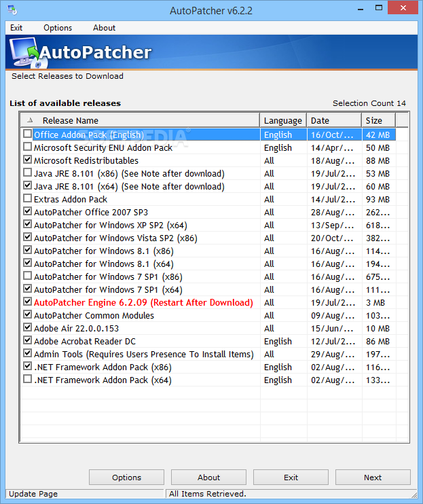Uncheck AutoPatcher for Windows 8.1 (x86) checkbox

coord(28,250)
